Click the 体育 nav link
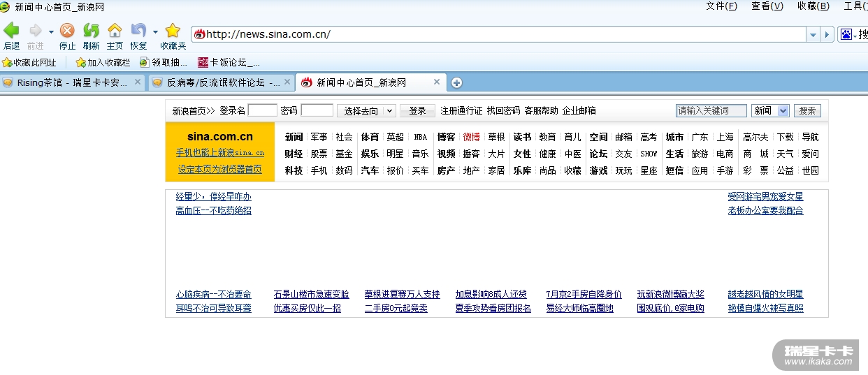This screenshot has height=375, width=868. (370, 137)
